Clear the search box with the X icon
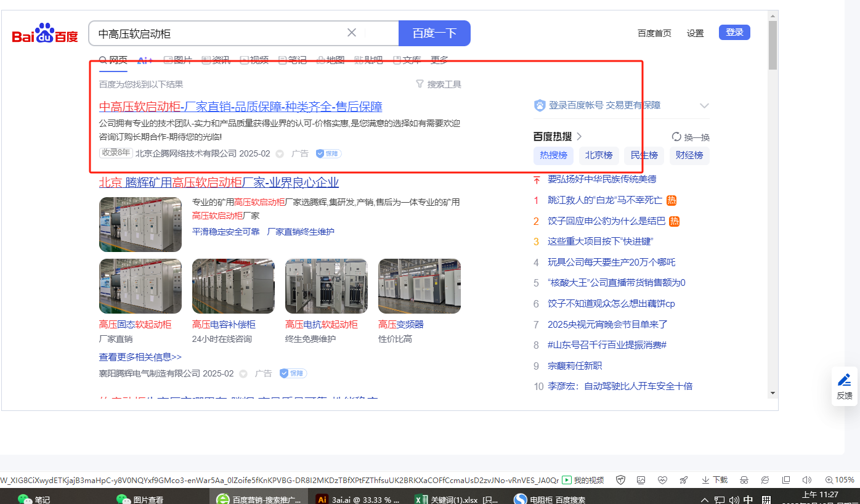 coord(352,33)
